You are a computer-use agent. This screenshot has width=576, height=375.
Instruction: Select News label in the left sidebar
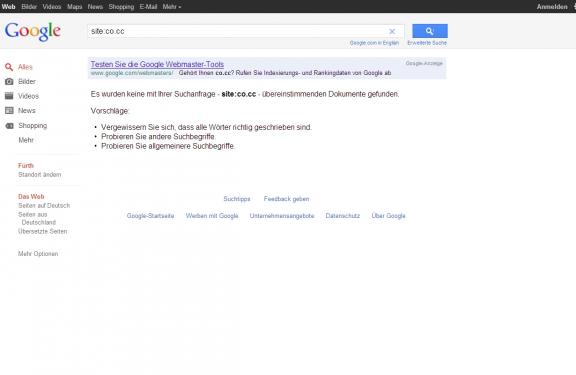pyautogui.click(x=27, y=111)
